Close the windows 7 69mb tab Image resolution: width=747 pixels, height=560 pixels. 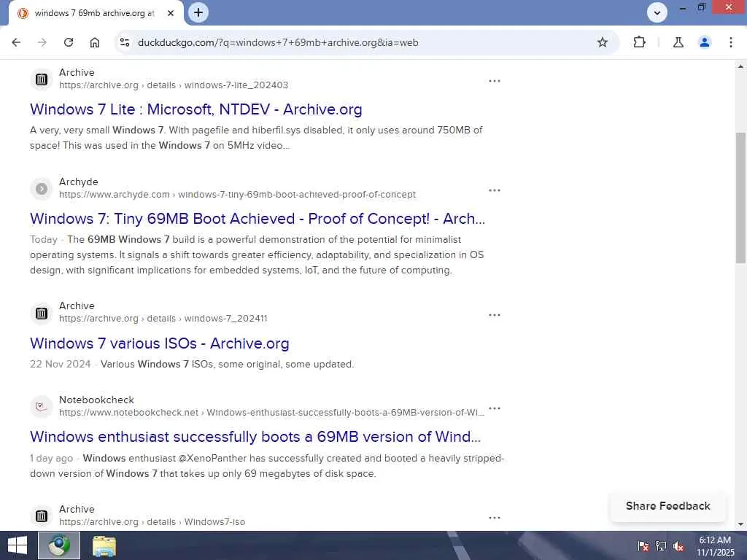click(171, 13)
